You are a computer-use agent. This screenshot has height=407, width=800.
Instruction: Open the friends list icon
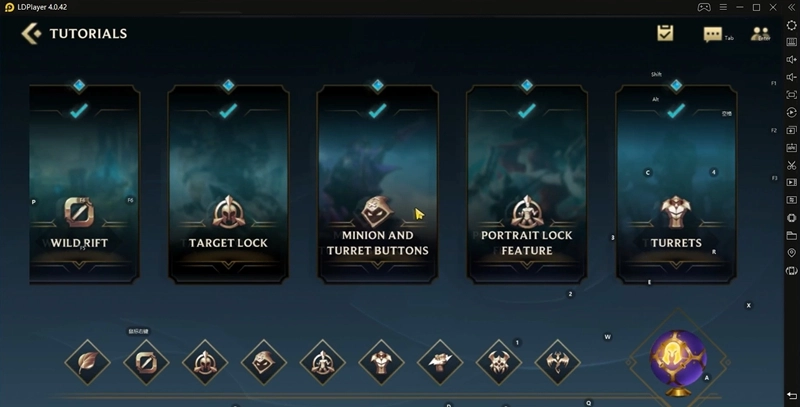pos(760,34)
